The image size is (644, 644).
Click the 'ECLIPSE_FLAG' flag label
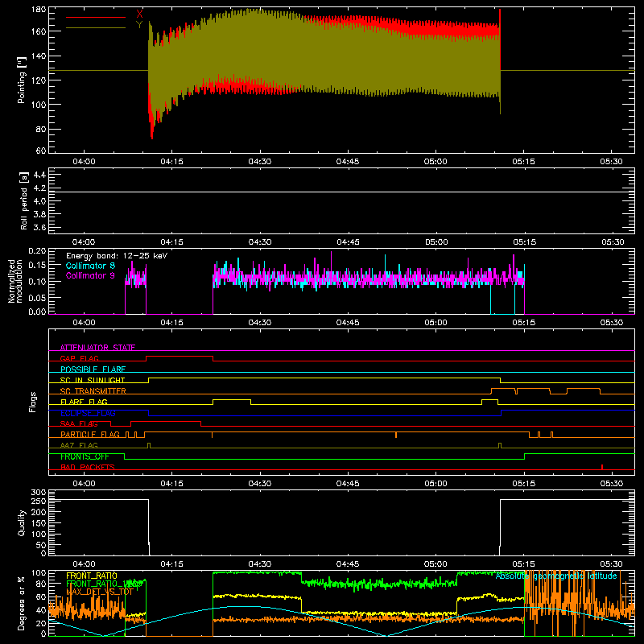click(88, 413)
